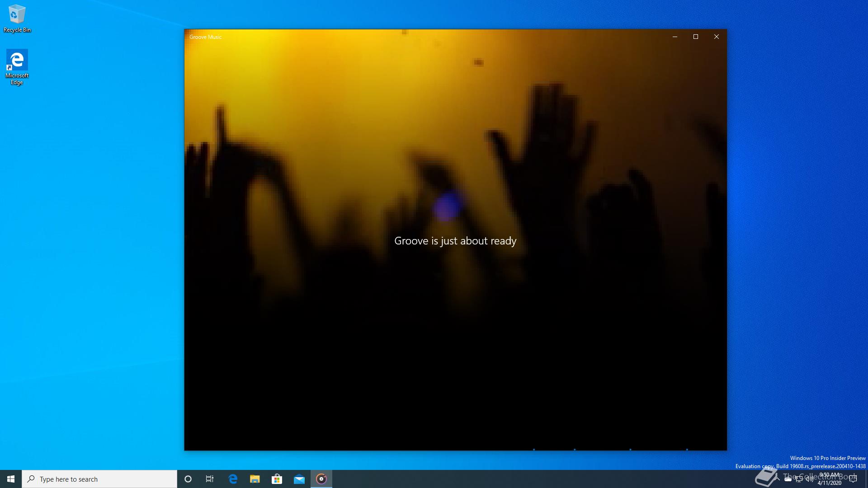
Task: Open OneDrive from the system tray
Action: (788, 479)
